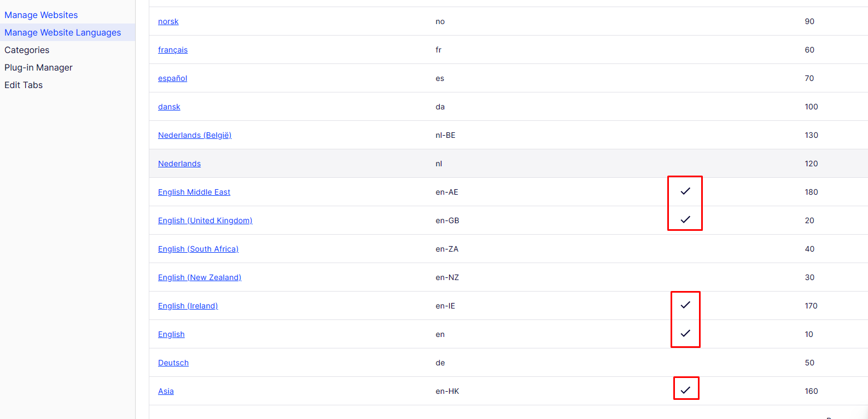Viewport: 868px width, 419px height.
Task: Open Manage Websites in sidebar
Action: (x=41, y=15)
